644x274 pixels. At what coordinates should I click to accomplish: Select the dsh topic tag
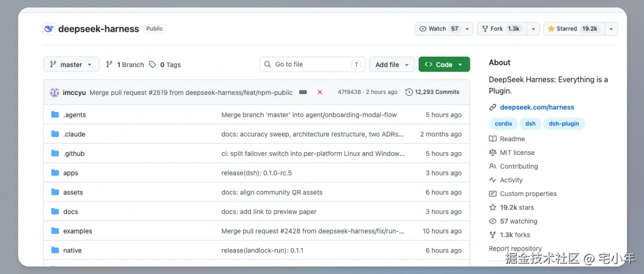[x=530, y=123]
